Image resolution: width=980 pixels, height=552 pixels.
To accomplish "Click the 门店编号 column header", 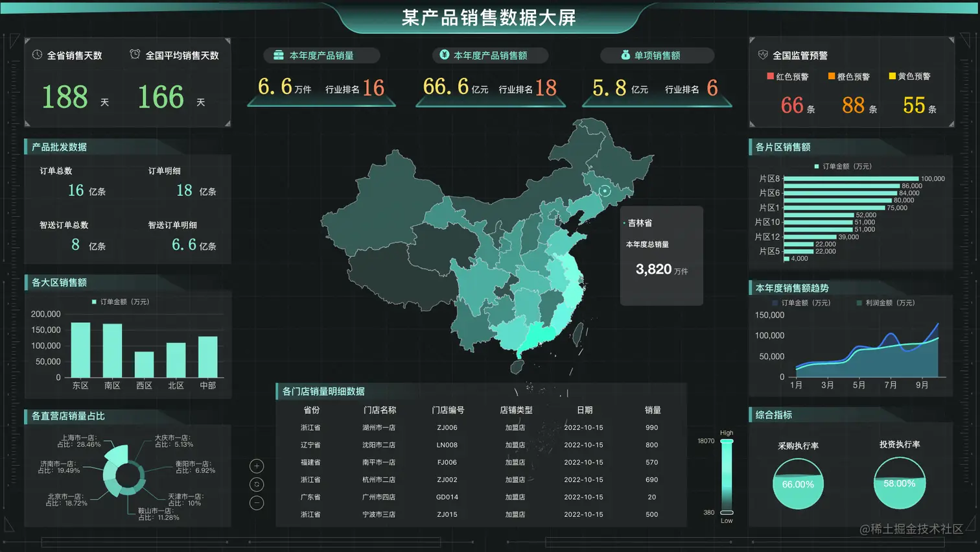I will [448, 410].
